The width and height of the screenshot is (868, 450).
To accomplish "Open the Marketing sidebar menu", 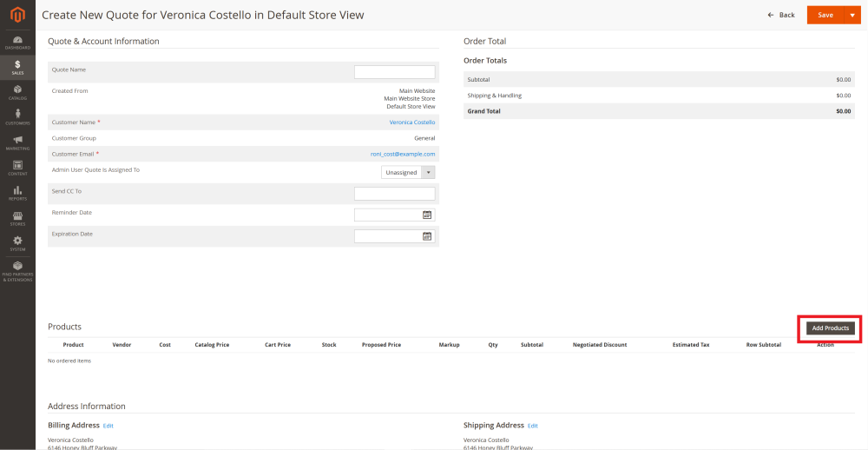I will [17, 143].
